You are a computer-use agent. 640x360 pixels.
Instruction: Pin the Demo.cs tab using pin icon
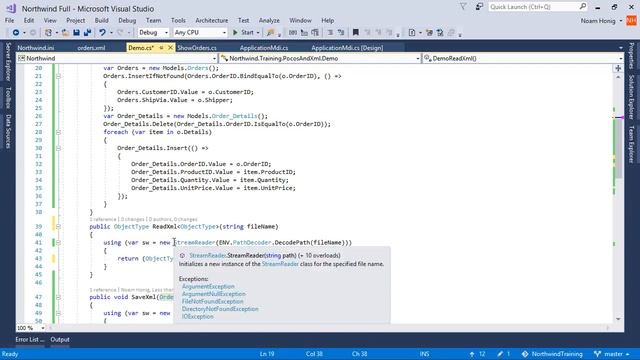click(161, 48)
